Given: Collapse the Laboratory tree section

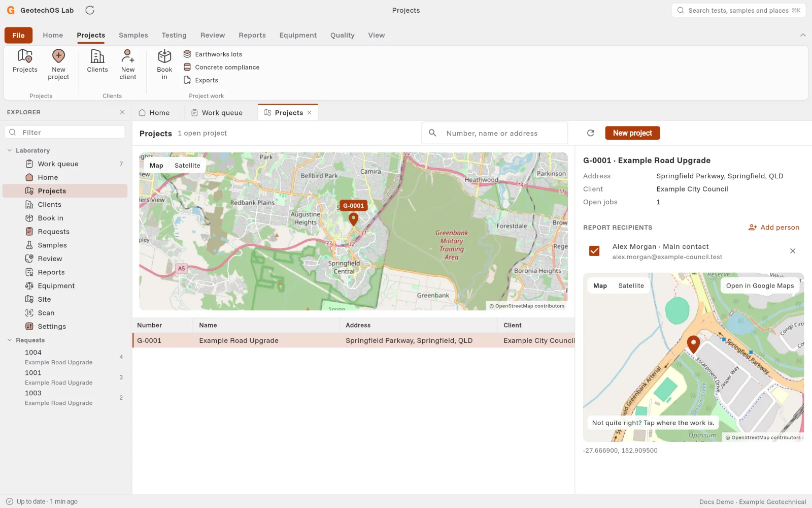Looking at the screenshot, I should 9,150.
